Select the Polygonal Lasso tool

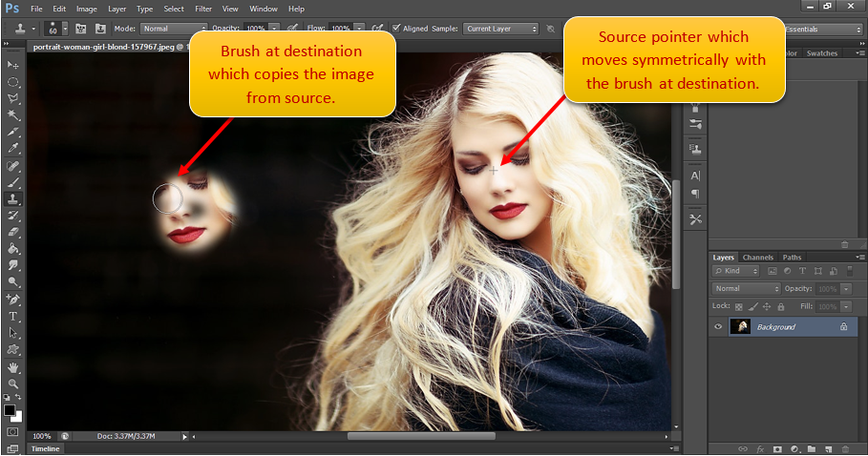pyautogui.click(x=12, y=98)
